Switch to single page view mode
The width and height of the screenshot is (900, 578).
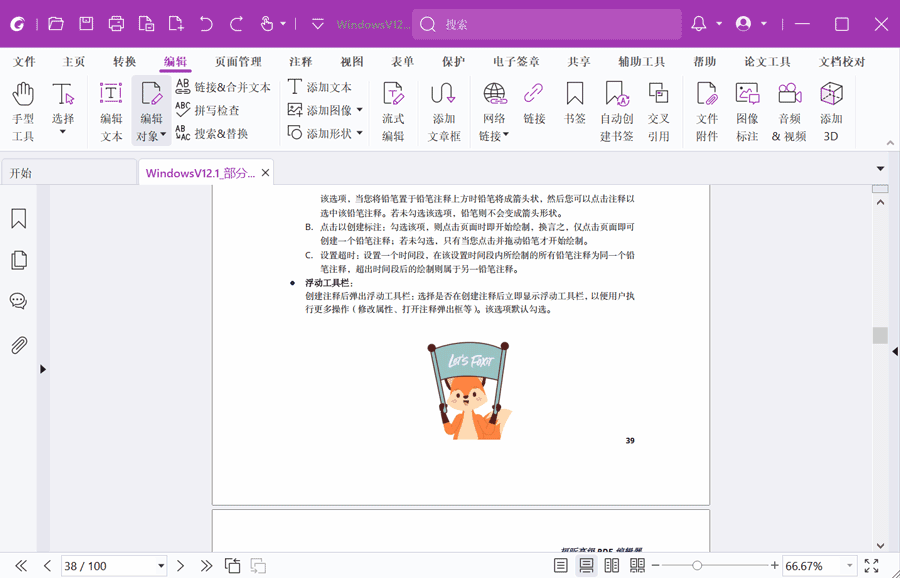coord(561,566)
